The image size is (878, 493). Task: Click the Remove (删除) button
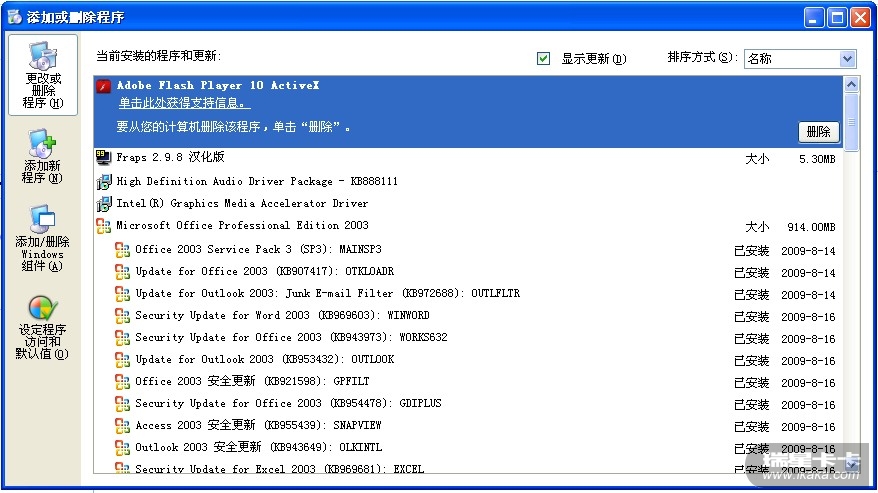click(x=818, y=132)
